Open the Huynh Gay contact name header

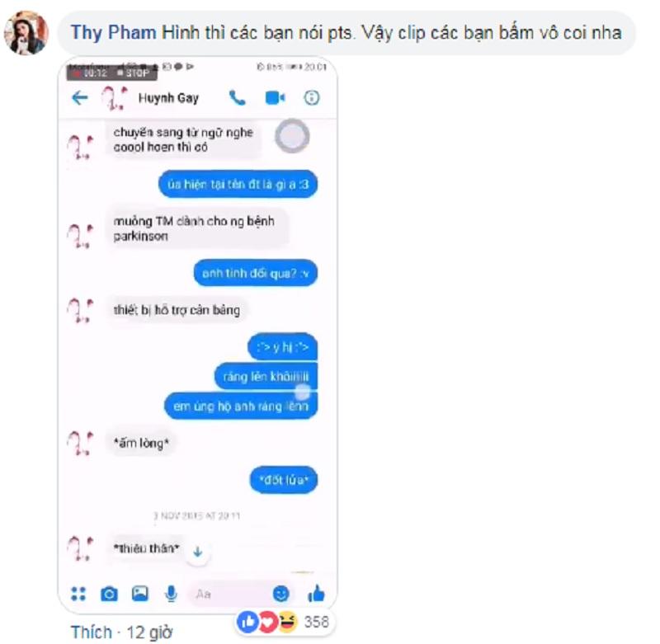(x=168, y=98)
